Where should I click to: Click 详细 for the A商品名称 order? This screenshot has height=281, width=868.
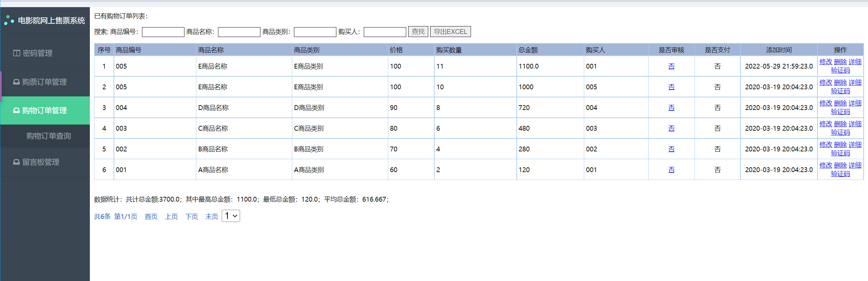click(855, 165)
